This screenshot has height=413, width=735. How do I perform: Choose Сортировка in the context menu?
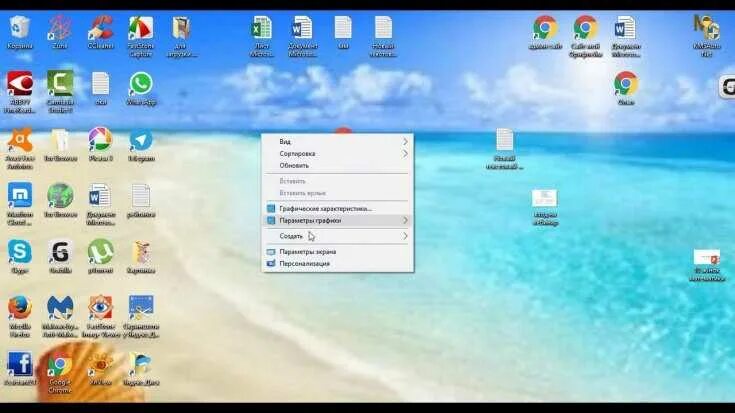(338, 153)
